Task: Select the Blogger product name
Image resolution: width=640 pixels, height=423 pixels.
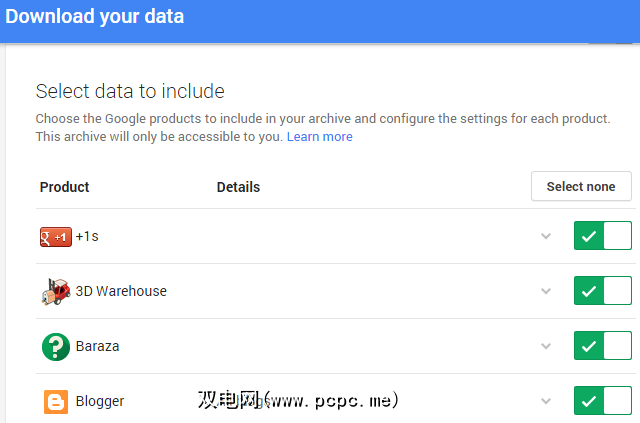Action: [x=100, y=401]
